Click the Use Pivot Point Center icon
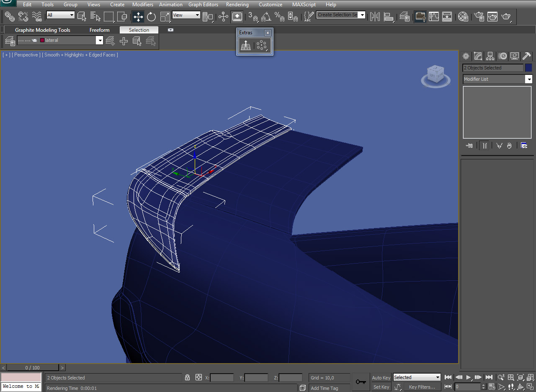The image size is (536, 392). tap(208, 17)
